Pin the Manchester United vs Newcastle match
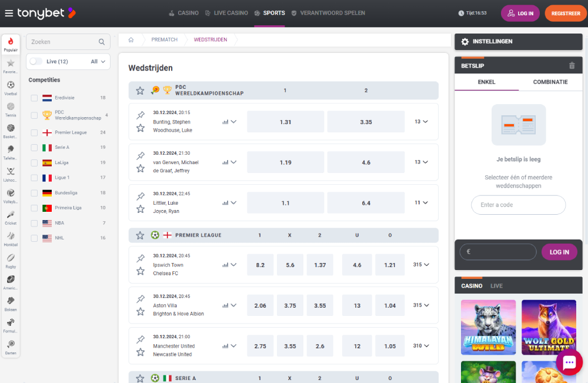 point(141,339)
